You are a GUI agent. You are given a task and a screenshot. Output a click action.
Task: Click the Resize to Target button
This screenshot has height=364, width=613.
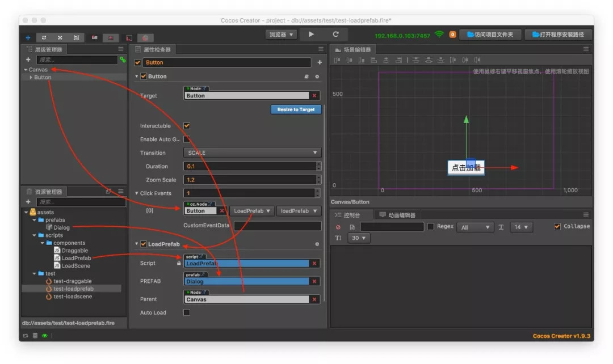pyautogui.click(x=296, y=109)
